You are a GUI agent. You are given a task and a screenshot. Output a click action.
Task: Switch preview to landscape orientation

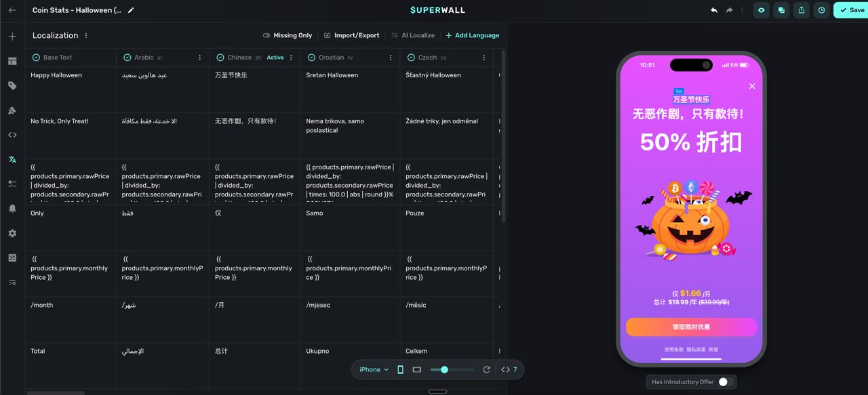(417, 369)
